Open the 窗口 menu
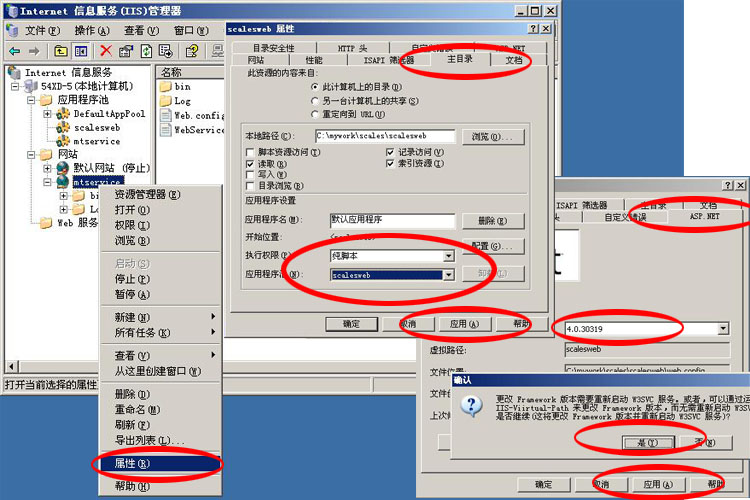 [191, 31]
